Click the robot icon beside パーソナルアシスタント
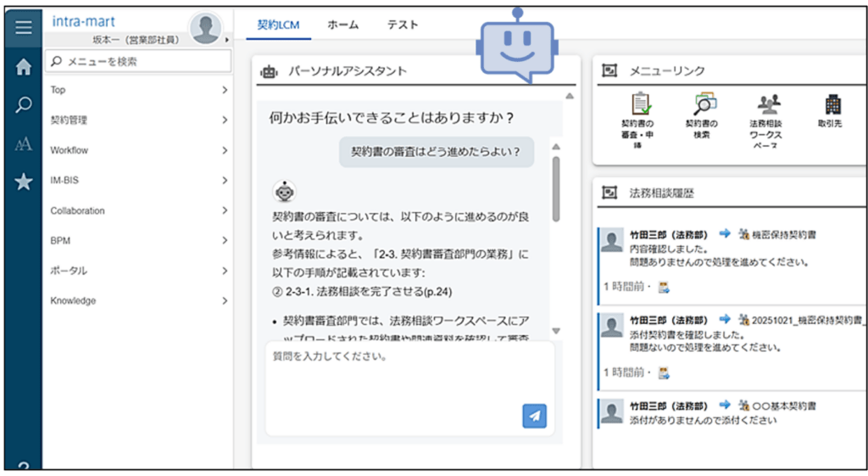Image resolution: width=868 pixels, height=476 pixels. (269, 71)
